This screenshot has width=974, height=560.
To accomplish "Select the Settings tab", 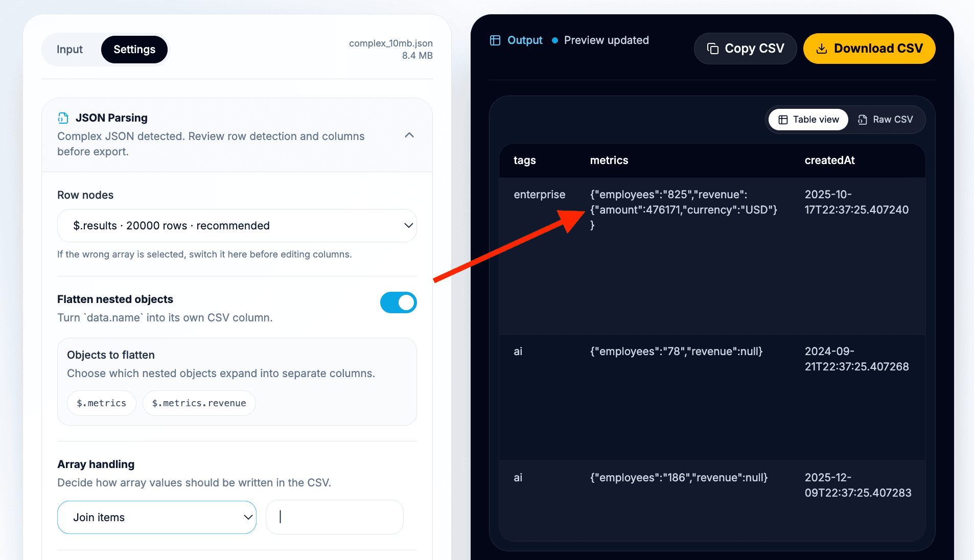I will point(134,50).
